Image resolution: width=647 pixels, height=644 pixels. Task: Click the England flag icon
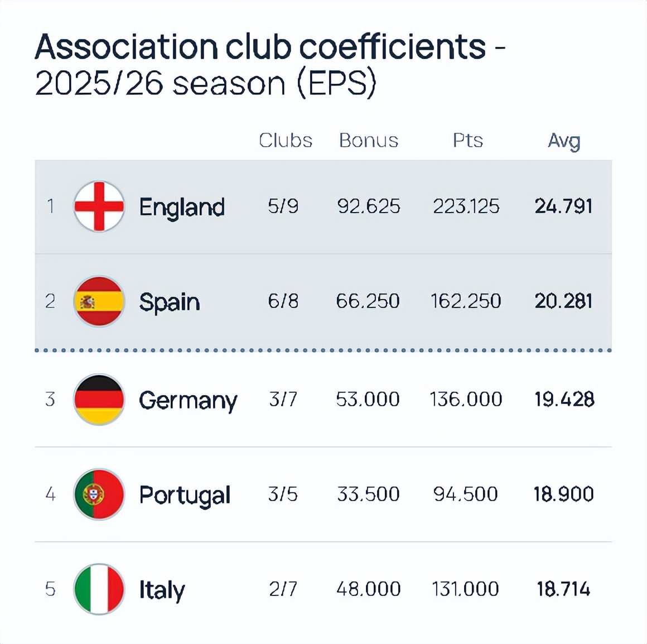coord(99,206)
